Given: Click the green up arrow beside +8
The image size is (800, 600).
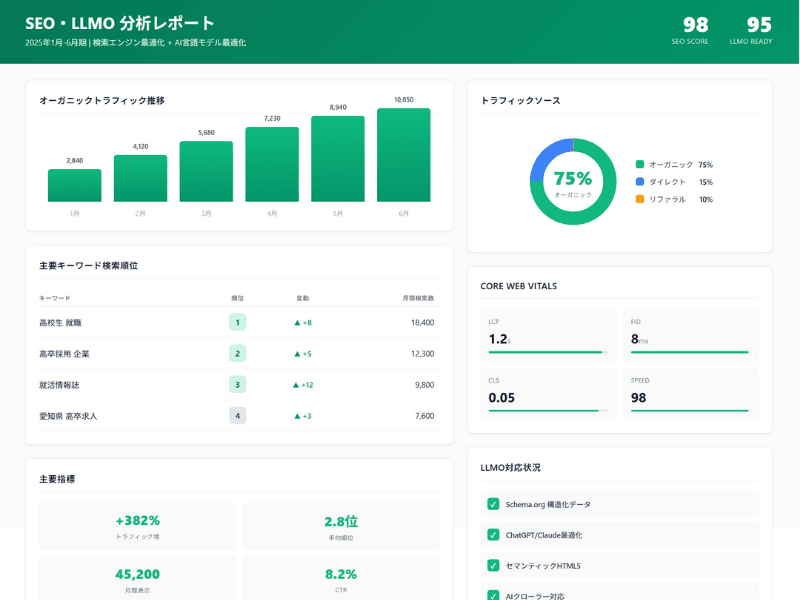Looking at the screenshot, I should (x=297, y=323).
